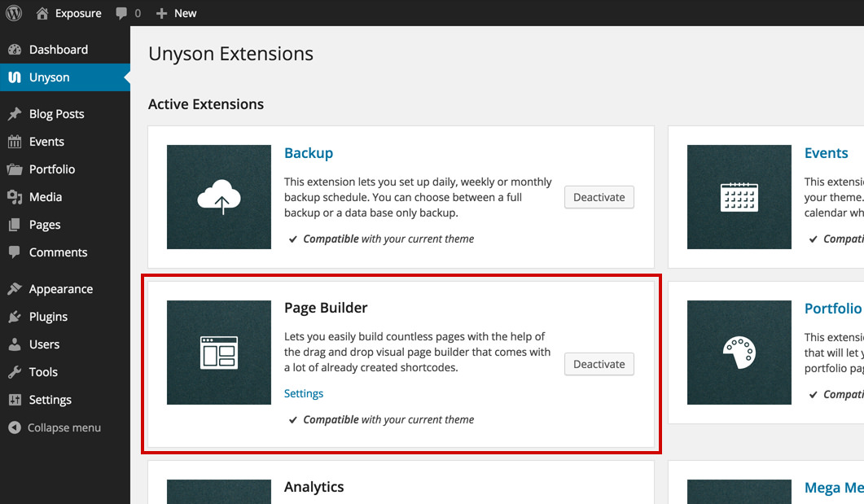Viewport: 864px width, 504px height.
Task: Open Blog Posts in the sidebar
Action: tap(65, 114)
